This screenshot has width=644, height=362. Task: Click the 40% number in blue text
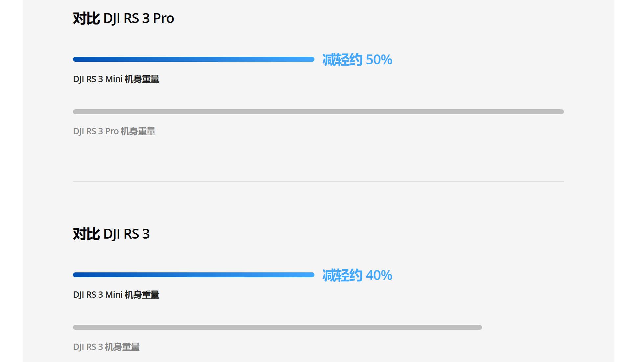coord(379,275)
